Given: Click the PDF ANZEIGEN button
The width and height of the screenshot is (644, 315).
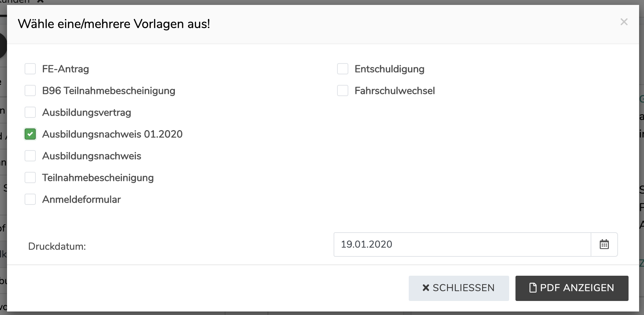Looking at the screenshot, I should click(572, 288).
